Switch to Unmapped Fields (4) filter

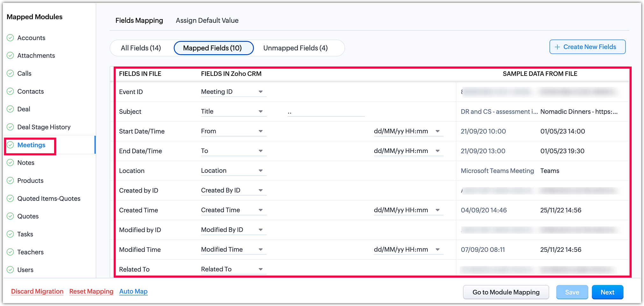(295, 48)
